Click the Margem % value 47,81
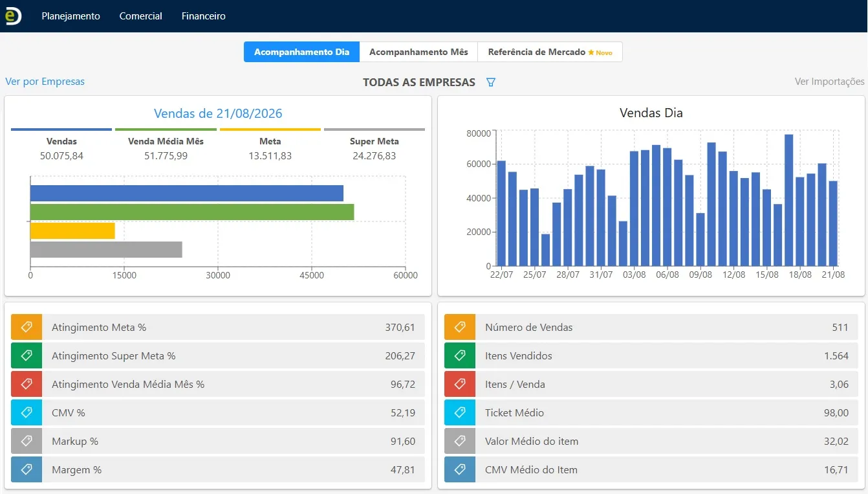The width and height of the screenshot is (868, 494). click(402, 469)
